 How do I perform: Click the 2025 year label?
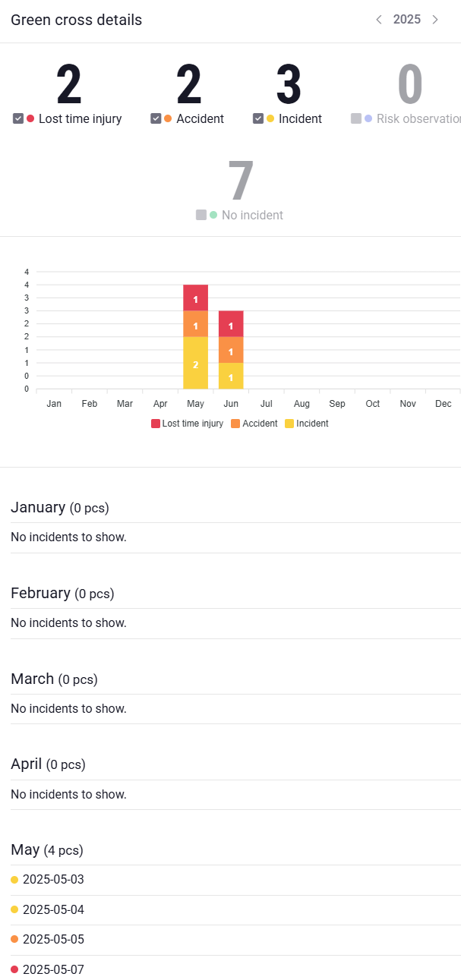(407, 20)
